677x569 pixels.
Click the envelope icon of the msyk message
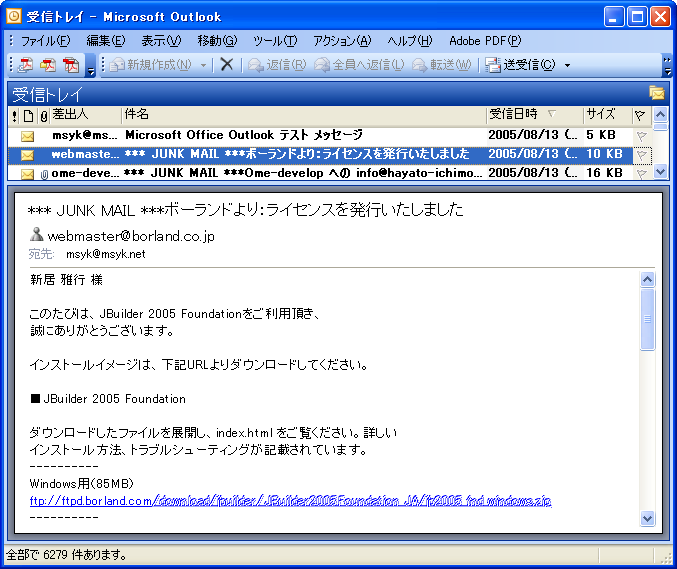pyautogui.click(x=28, y=135)
